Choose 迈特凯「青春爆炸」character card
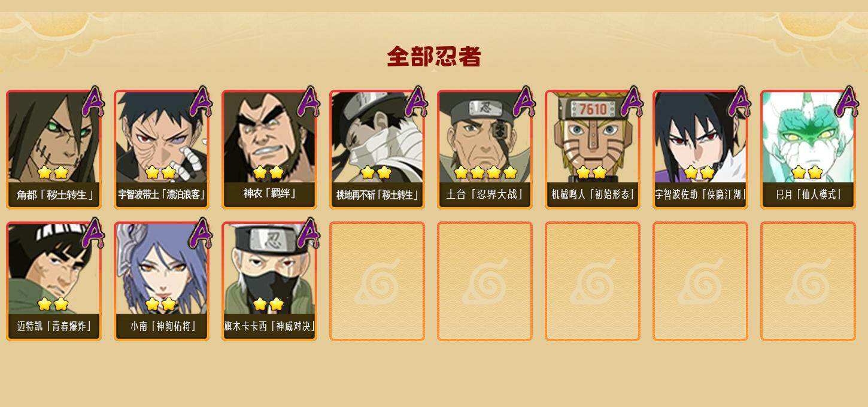 (x=54, y=281)
